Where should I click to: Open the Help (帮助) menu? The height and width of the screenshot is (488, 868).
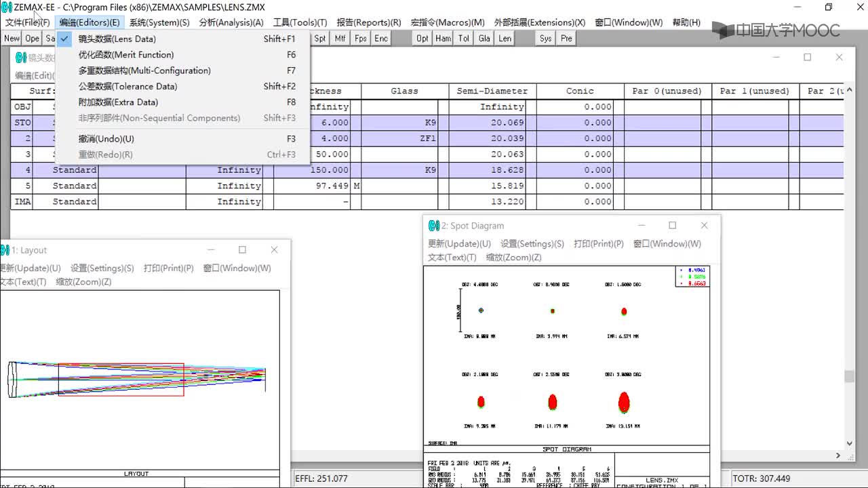[686, 22]
